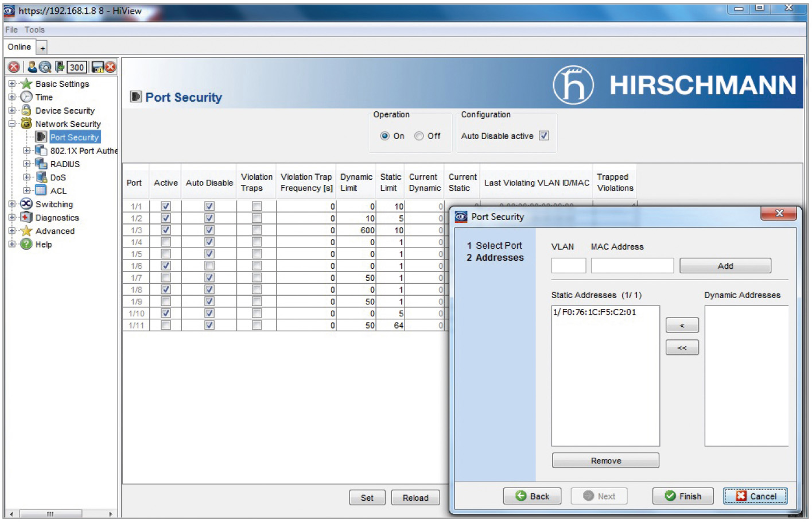812x522 pixels.
Task: Expand the DoS tree node
Action: tap(26, 177)
